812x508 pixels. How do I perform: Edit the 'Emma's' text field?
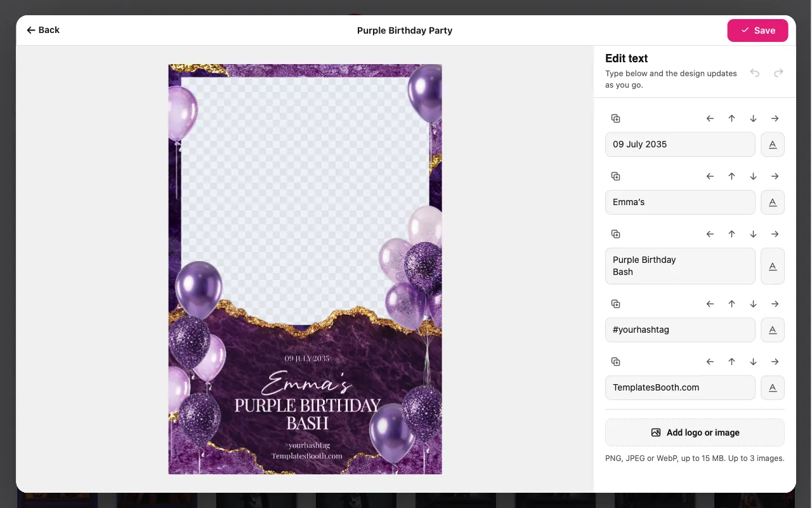(x=680, y=202)
